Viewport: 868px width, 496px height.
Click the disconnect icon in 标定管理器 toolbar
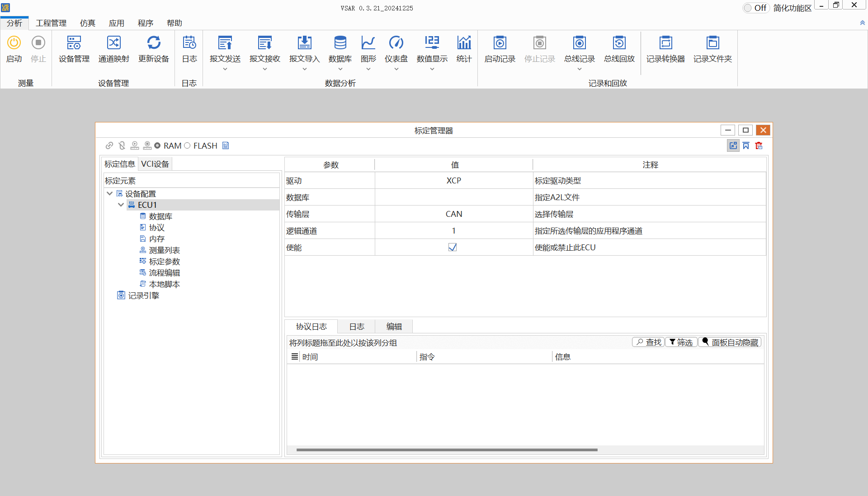[122, 145]
